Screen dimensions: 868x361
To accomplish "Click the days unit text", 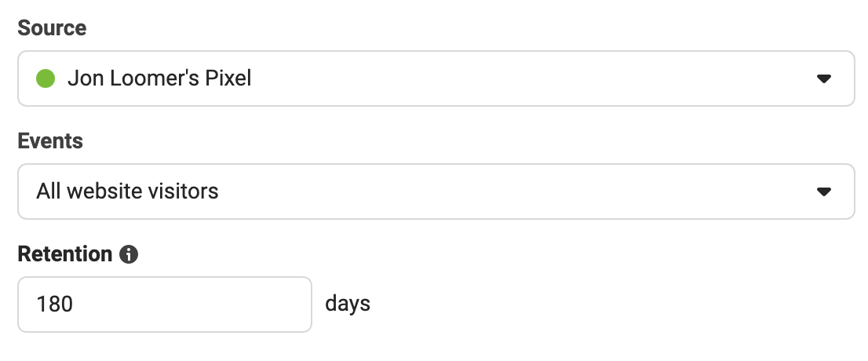I will pyautogui.click(x=348, y=304).
